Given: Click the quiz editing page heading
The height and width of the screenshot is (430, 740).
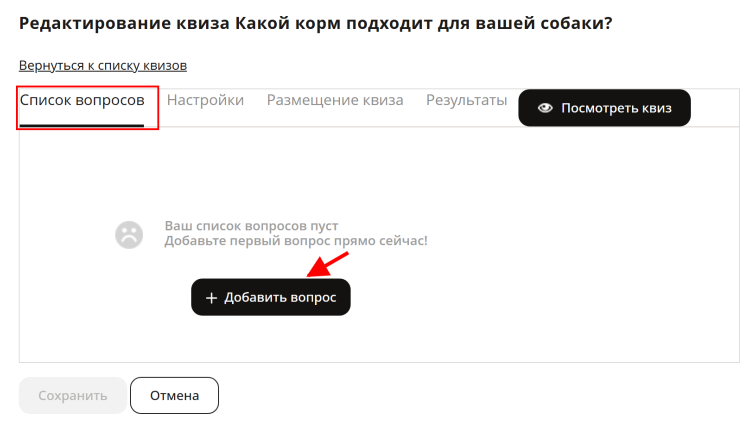Looking at the screenshot, I should 316,23.
